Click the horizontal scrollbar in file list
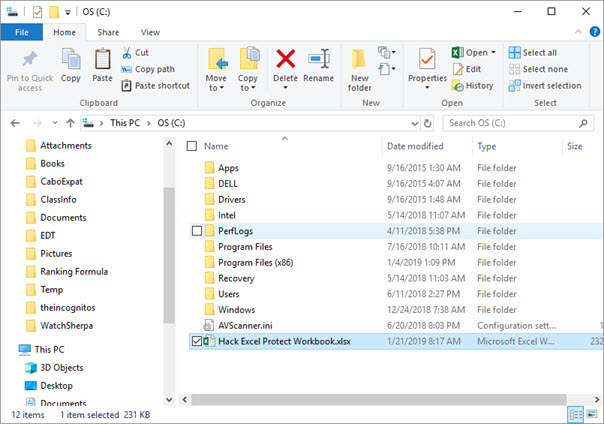The image size is (604, 424). pos(378,399)
